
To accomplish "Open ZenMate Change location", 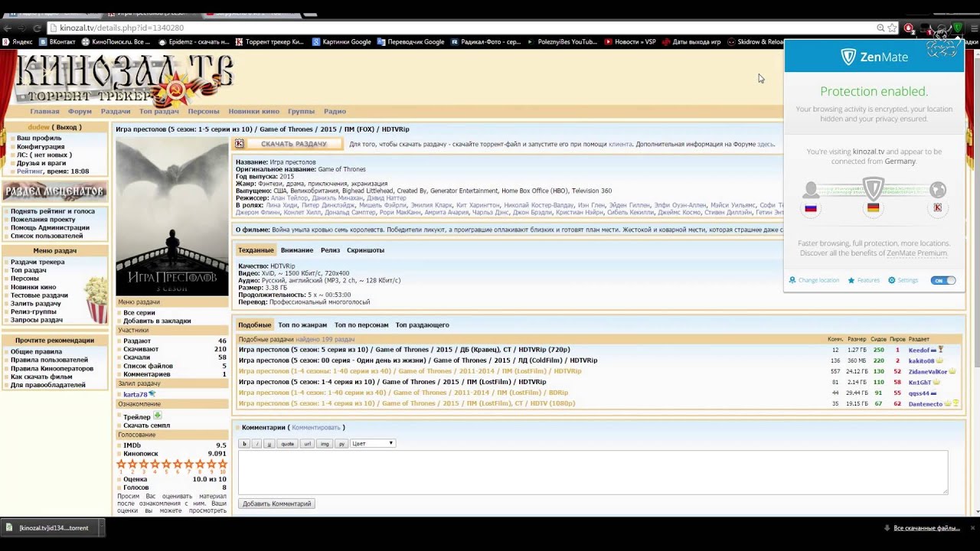I will [x=814, y=280].
